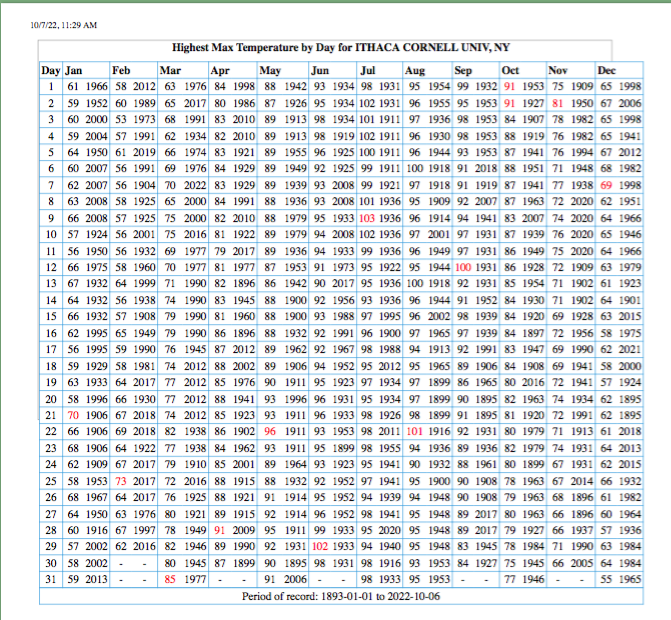Click year 1975 in Jan day 12
This screenshot has height=620, width=671.
coord(97,268)
